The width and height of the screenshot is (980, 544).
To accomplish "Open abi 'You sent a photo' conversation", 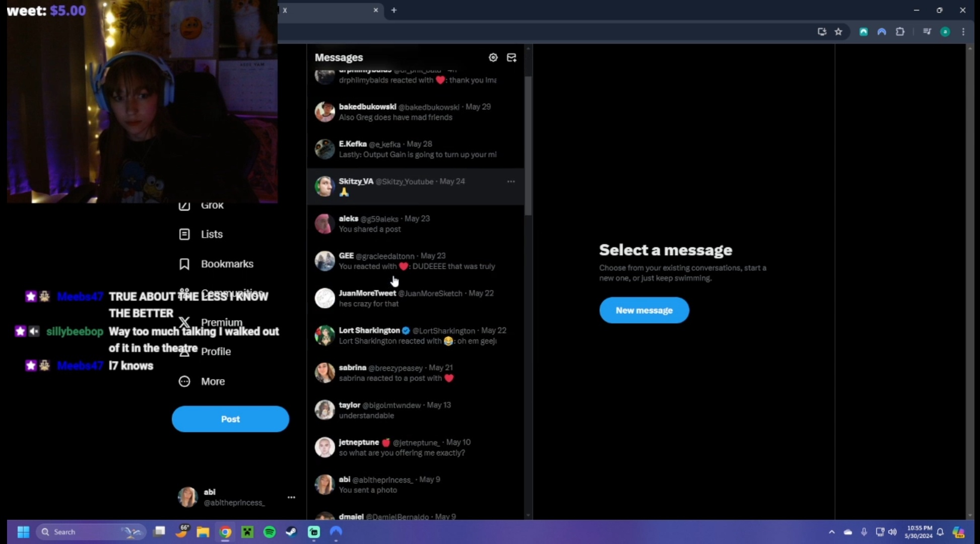I will click(x=415, y=485).
